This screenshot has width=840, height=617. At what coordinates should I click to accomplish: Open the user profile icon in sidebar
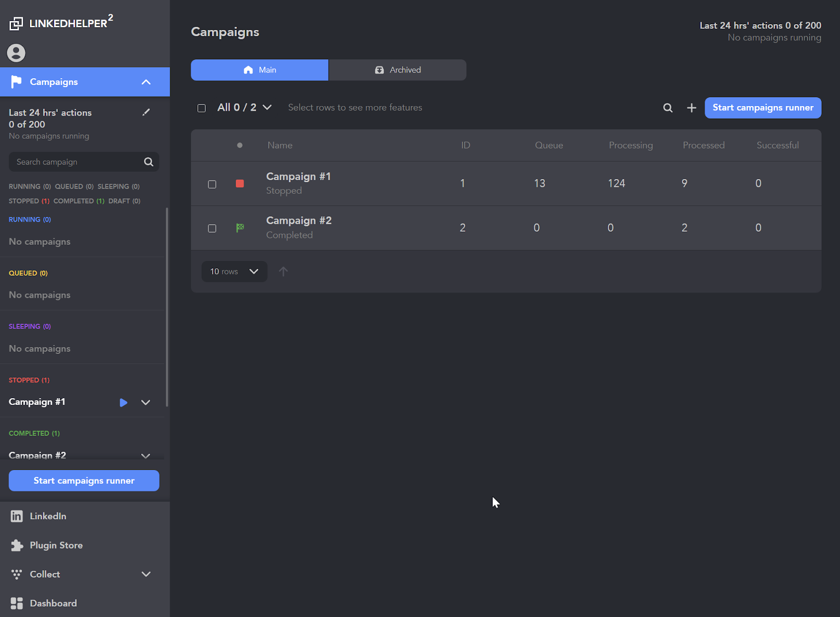[16, 53]
